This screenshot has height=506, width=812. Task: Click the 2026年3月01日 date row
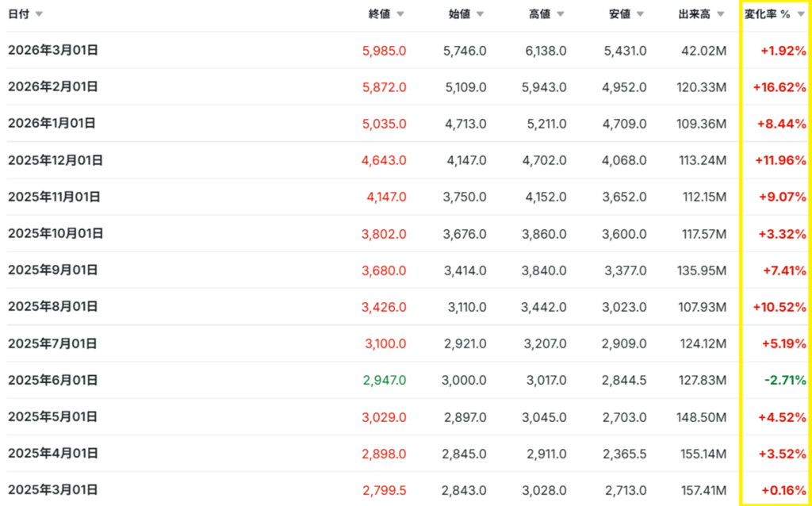pyautogui.click(x=53, y=50)
